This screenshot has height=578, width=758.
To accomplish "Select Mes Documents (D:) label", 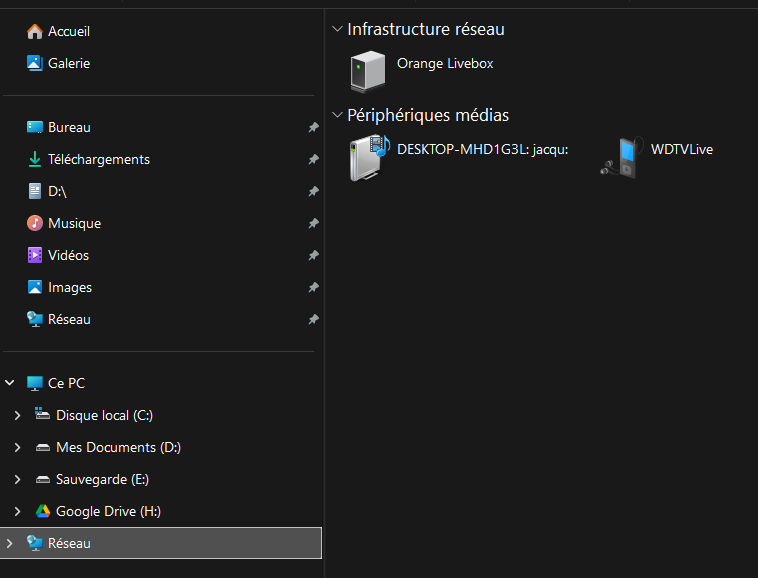I will pos(118,448).
